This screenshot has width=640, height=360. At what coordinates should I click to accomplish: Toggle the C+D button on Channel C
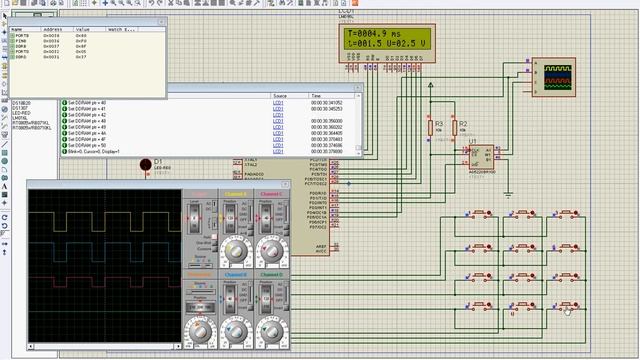click(x=286, y=232)
